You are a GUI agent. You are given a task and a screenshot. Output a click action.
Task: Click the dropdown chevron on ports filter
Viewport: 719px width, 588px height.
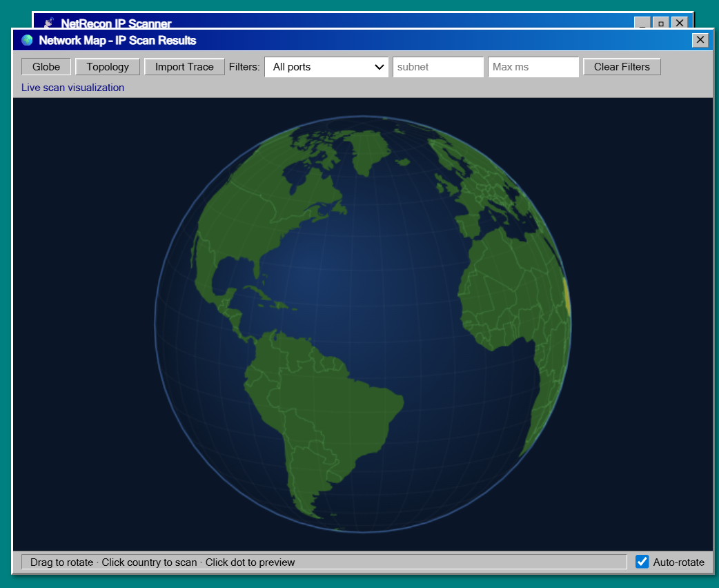click(x=380, y=67)
